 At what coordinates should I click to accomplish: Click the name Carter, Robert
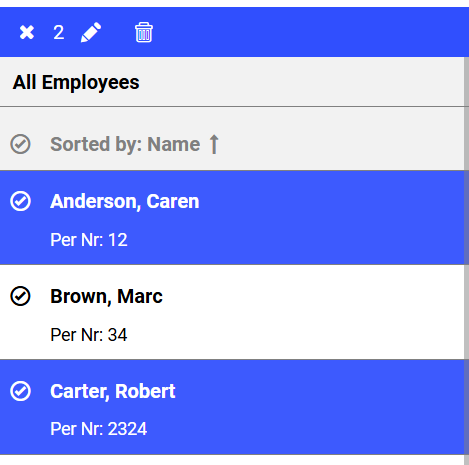tap(113, 391)
